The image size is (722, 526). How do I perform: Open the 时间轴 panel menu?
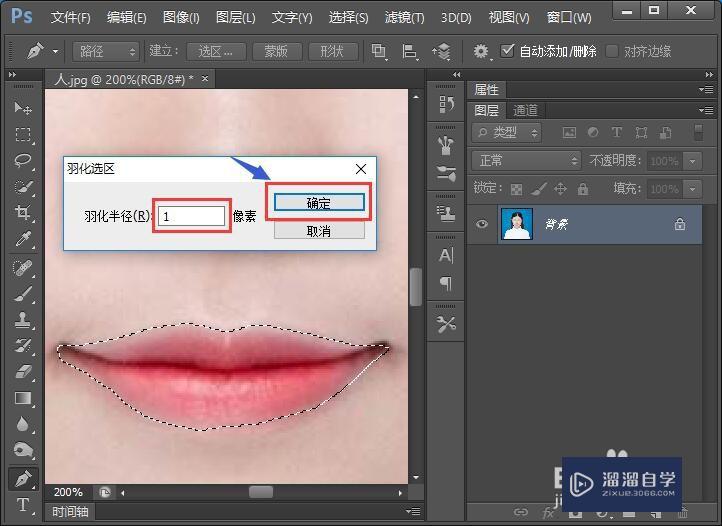point(413,511)
